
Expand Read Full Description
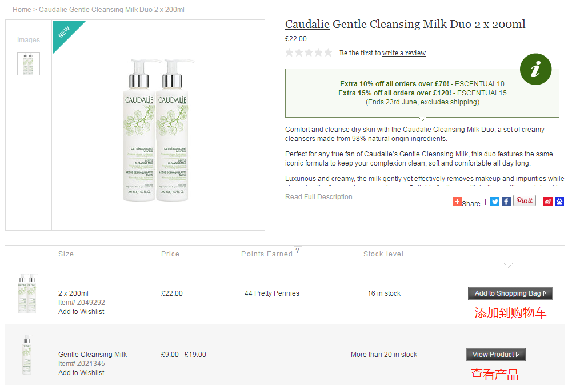pos(319,197)
